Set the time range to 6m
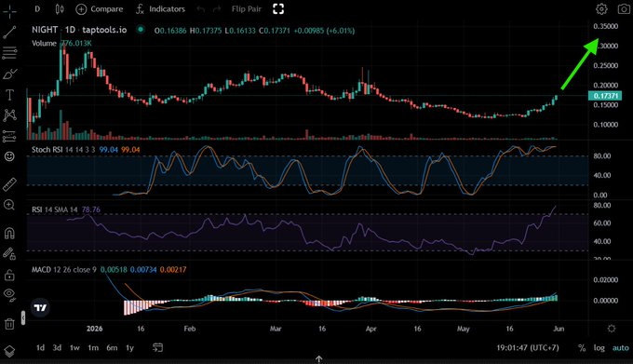 click(x=112, y=347)
